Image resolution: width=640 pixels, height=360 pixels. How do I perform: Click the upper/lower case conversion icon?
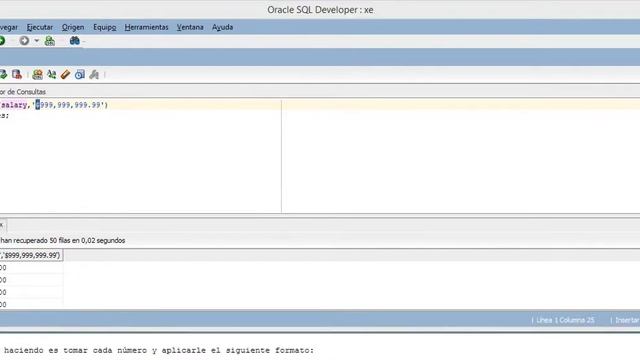pos(51,74)
